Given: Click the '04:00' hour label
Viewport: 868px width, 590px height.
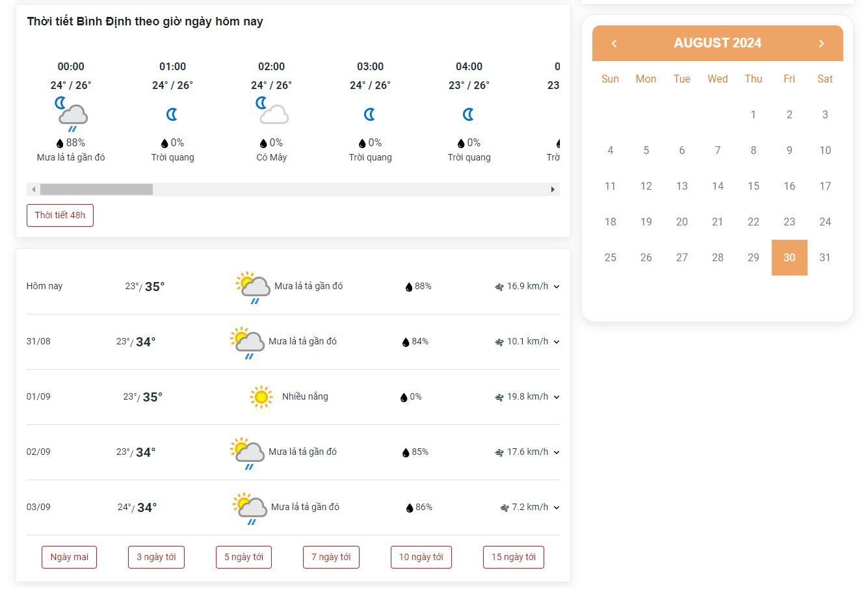Looking at the screenshot, I should 469,66.
